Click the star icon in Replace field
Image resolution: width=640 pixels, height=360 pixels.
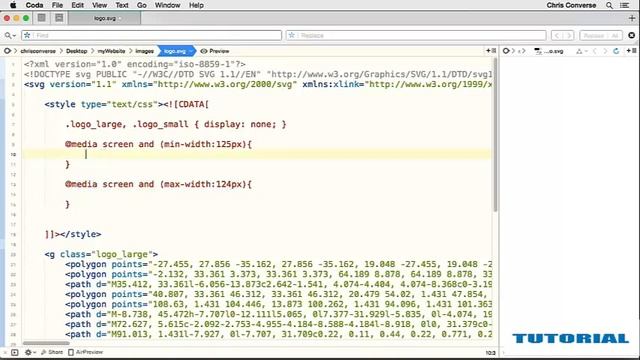tap(291, 36)
